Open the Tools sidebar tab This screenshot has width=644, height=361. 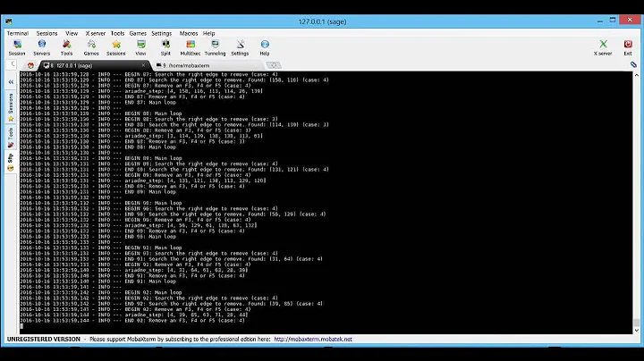(x=11, y=138)
